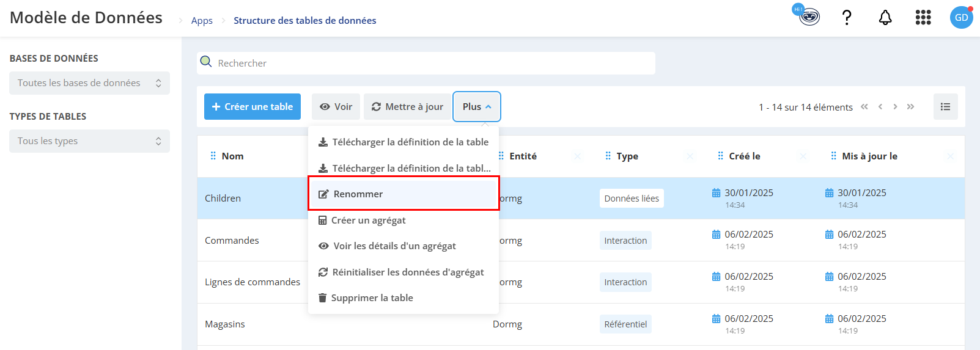The image size is (980, 350).
Task: Click the Voir eye button
Action: (x=336, y=106)
